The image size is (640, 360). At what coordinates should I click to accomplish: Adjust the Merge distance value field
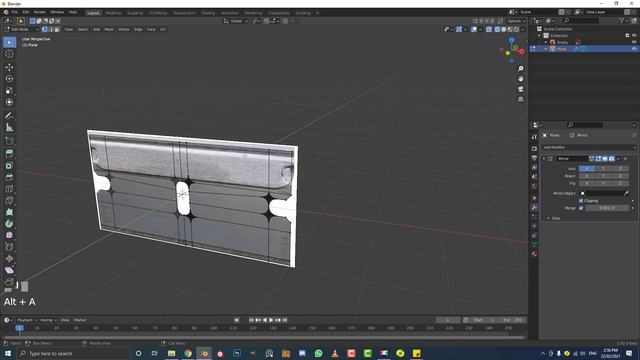607,208
